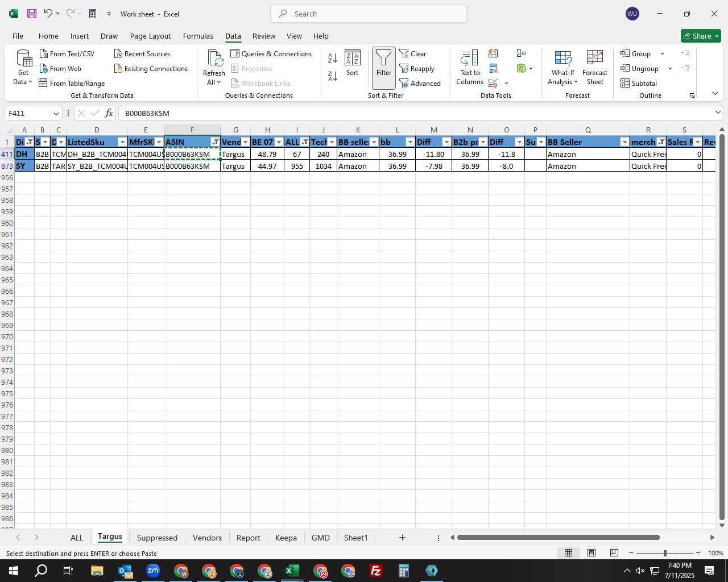This screenshot has height=582, width=728.
Task: Select From Table/Range
Action: point(72,83)
